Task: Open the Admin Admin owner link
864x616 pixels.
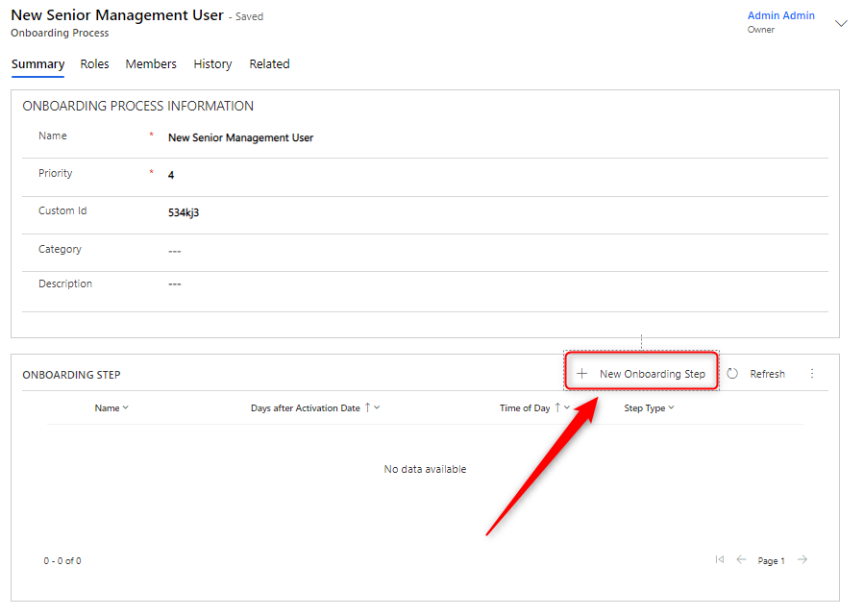Action: (x=780, y=15)
